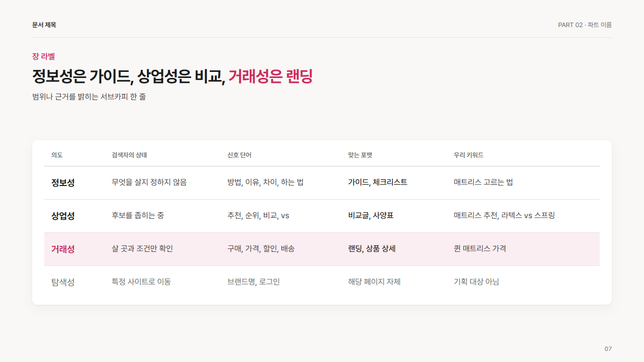Click the cell '살 곳과 조건만 확인'
The image size is (644, 362).
pos(142,249)
